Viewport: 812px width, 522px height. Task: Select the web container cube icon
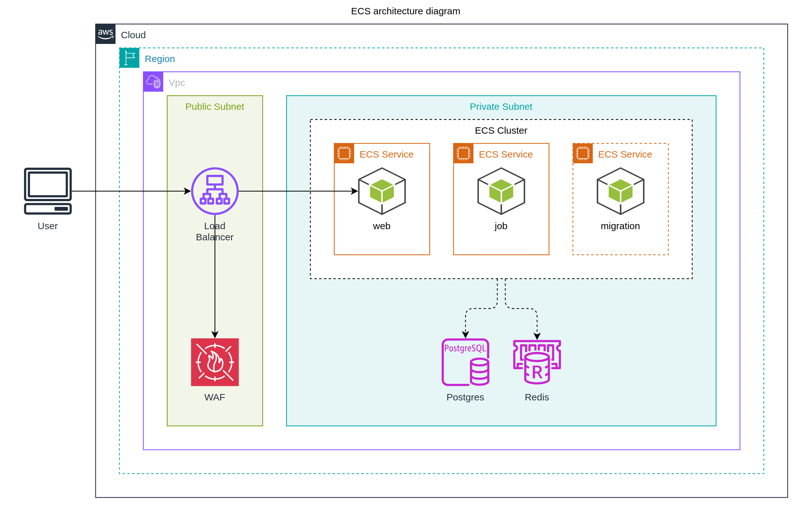click(x=382, y=191)
